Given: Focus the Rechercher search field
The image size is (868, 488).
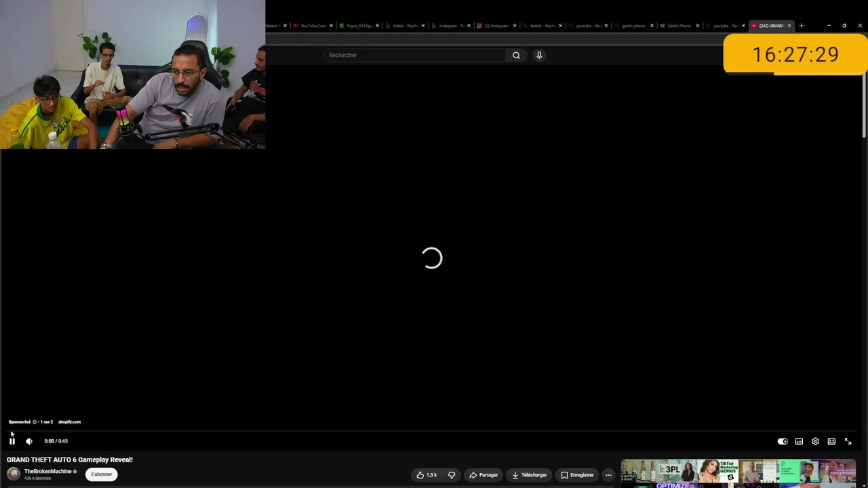Looking at the screenshot, I should tap(415, 55).
